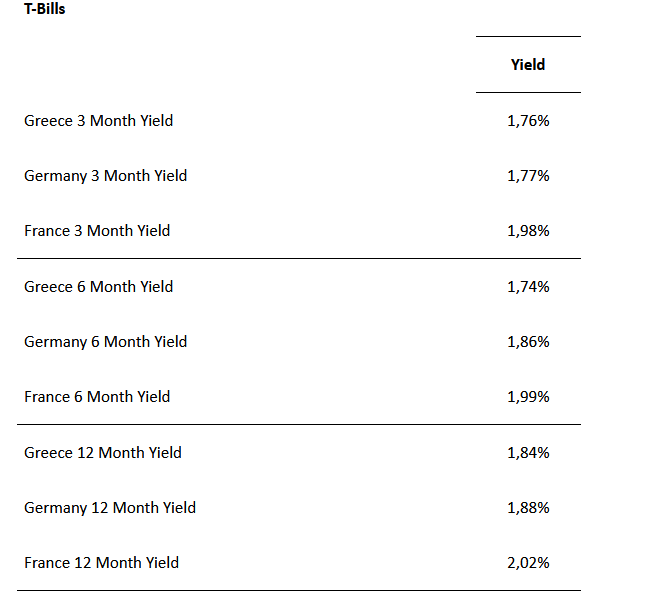
Task: Click the France 3 Month Yield row label
Action: 97,231
